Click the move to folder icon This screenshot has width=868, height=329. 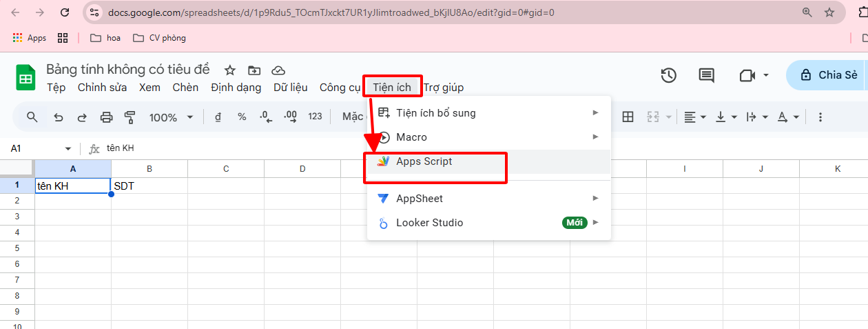pyautogui.click(x=254, y=70)
